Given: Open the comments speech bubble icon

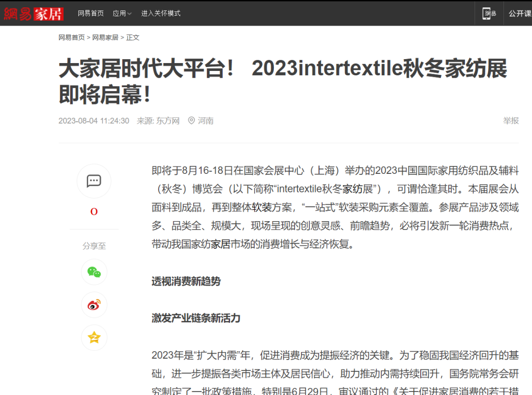Looking at the screenshot, I should (x=94, y=181).
